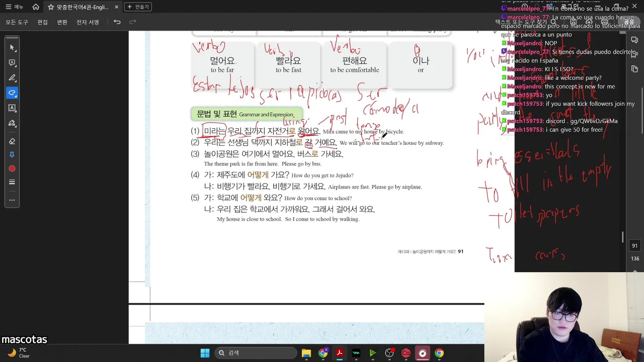This screenshot has width=644, height=362.
Task: Switch to the 맞춤한국어4권-Engli... tab
Action: tap(83, 7)
